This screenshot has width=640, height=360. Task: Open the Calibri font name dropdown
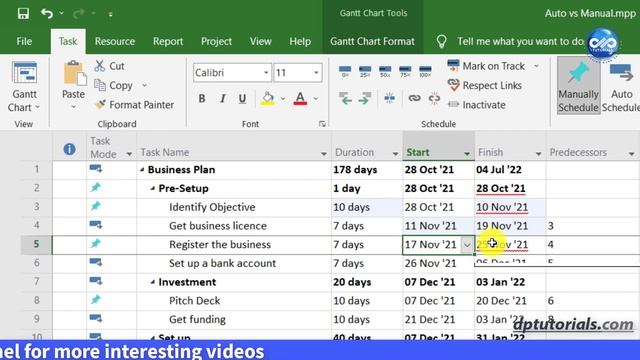point(266,73)
